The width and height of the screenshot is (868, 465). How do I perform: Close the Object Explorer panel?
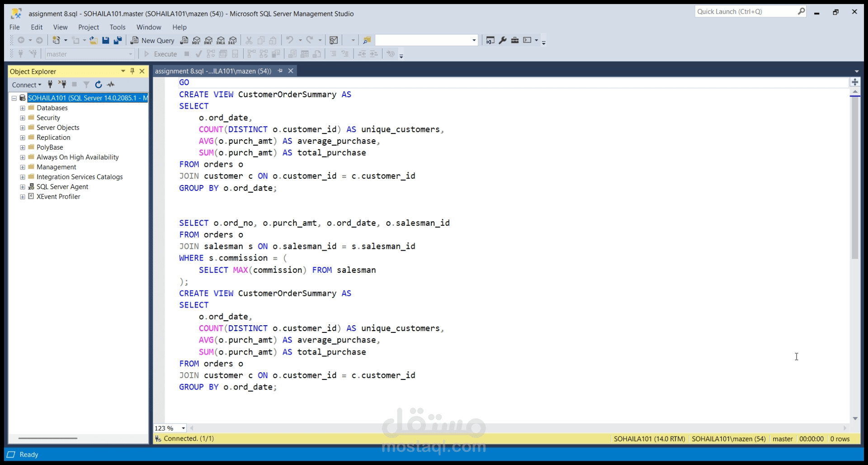pyautogui.click(x=142, y=71)
